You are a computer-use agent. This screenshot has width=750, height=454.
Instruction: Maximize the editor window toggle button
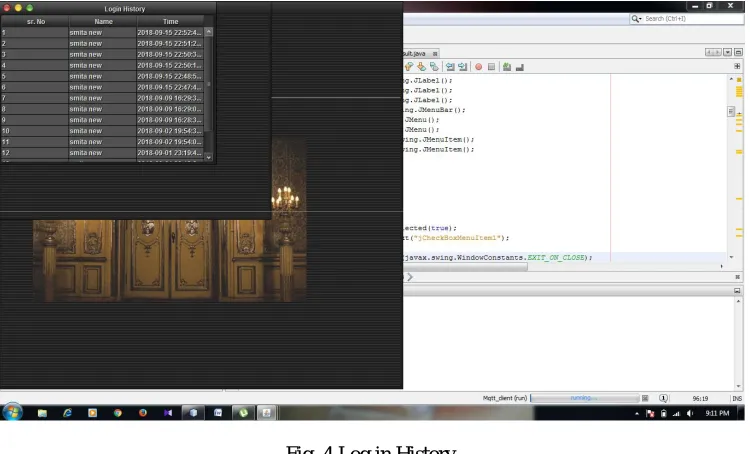738,52
